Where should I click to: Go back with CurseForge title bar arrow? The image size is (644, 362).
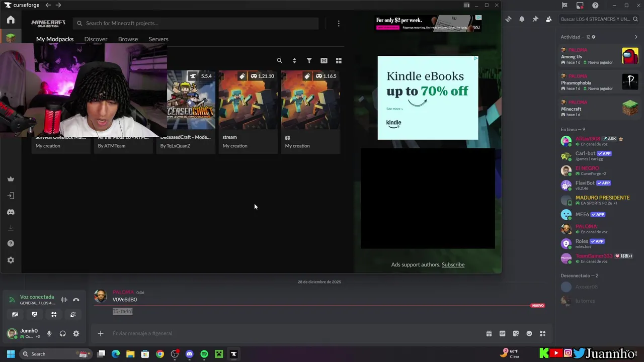tap(48, 5)
